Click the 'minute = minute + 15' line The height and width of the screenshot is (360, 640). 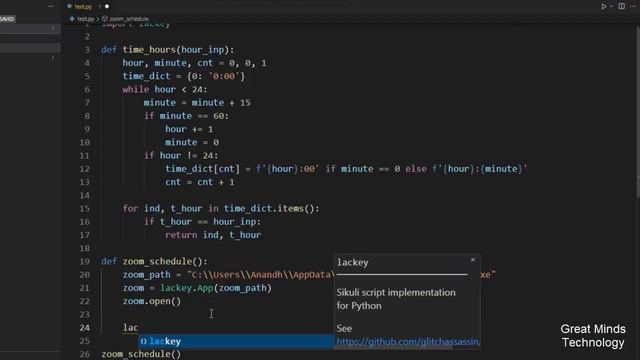pyautogui.click(x=197, y=103)
